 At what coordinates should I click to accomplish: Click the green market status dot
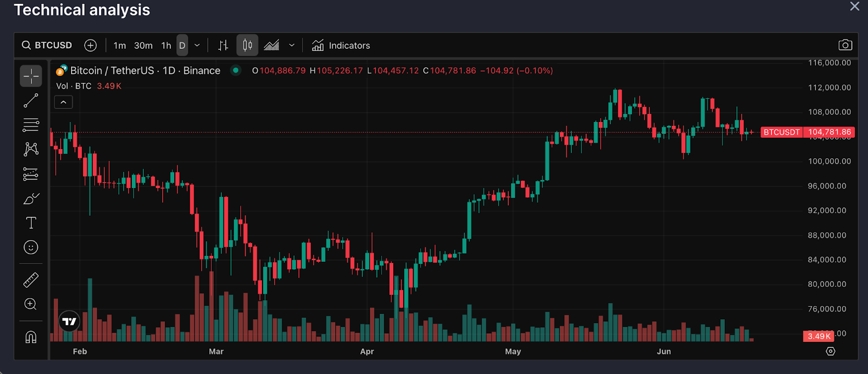[x=235, y=70]
